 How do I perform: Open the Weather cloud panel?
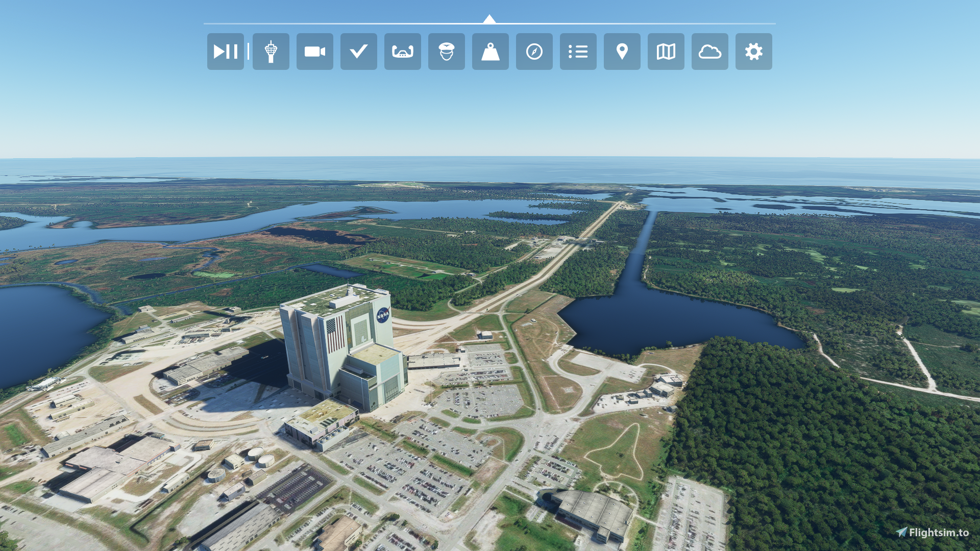[x=710, y=52]
